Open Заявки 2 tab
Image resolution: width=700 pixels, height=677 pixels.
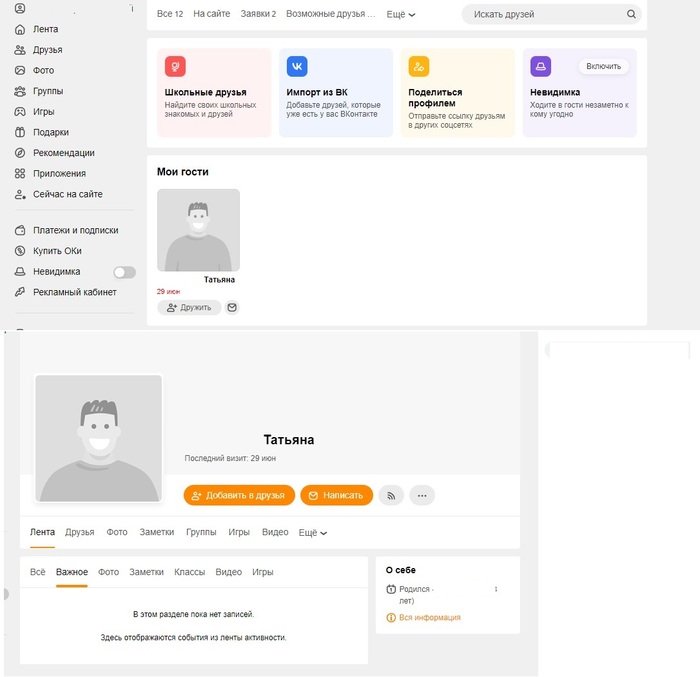(258, 14)
